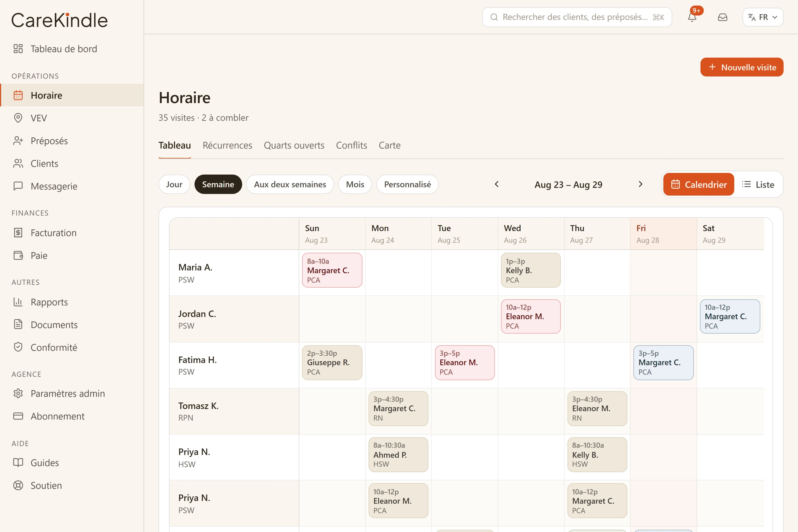Viewport: 798px width, 532px height.
Task: Click the Sun Aug 23 column header
Action: tap(332, 234)
